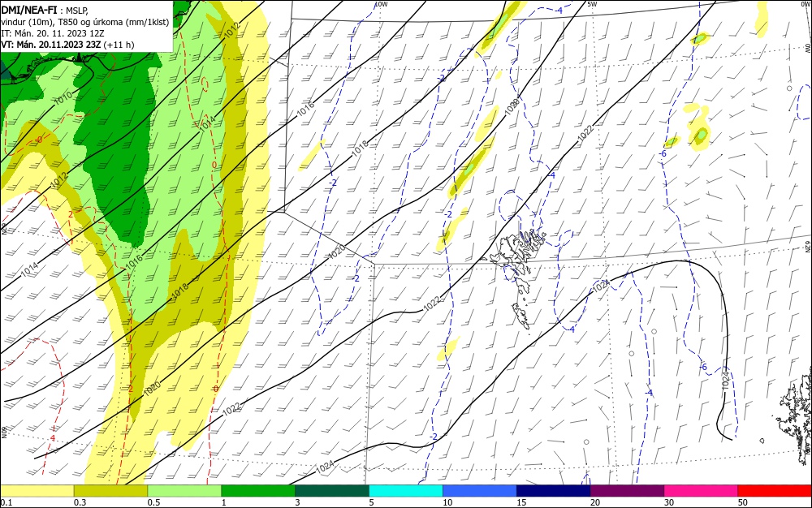This screenshot has width=812, height=508.
Task: Click the "5W" longitude label
Action: (593, 4)
